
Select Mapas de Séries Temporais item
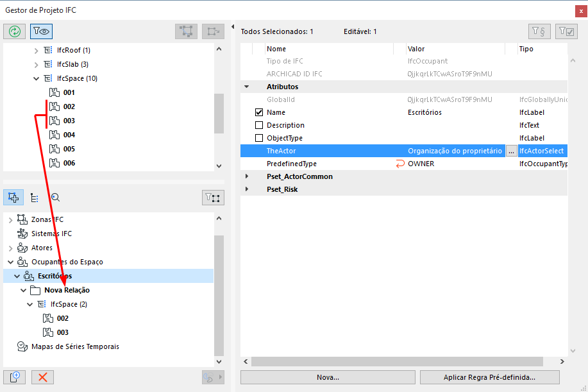(75, 346)
